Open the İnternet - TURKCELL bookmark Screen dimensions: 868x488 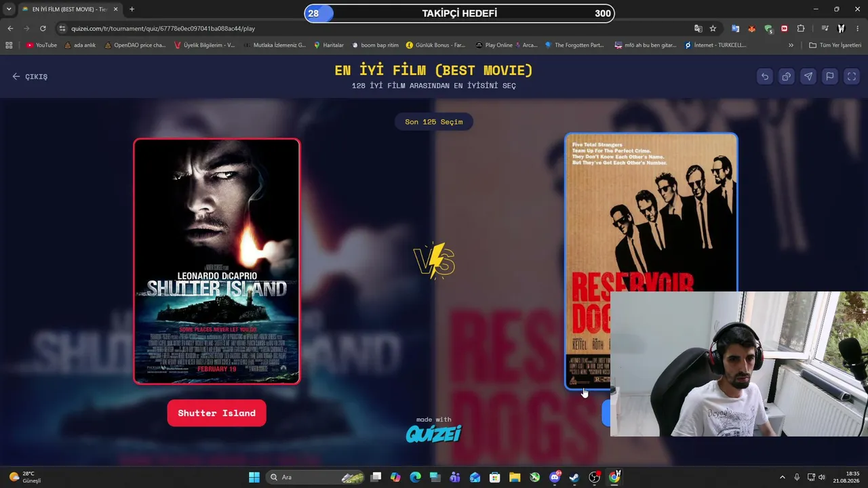tap(715, 45)
